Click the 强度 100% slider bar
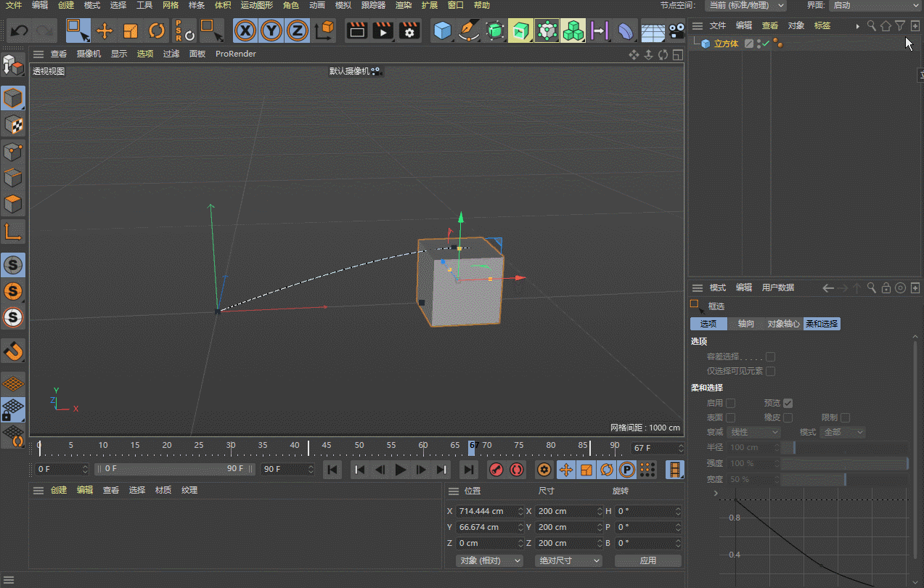The width and height of the screenshot is (924, 588). click(843, 463)
